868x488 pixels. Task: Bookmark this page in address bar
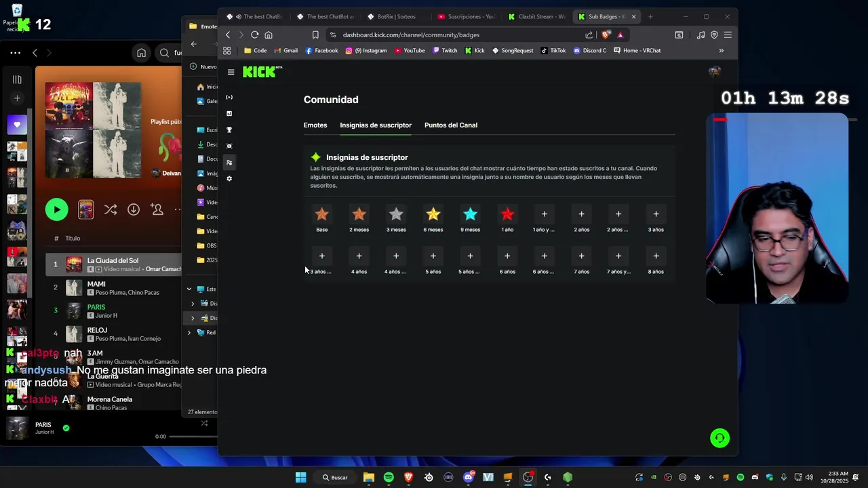point(315,35)
